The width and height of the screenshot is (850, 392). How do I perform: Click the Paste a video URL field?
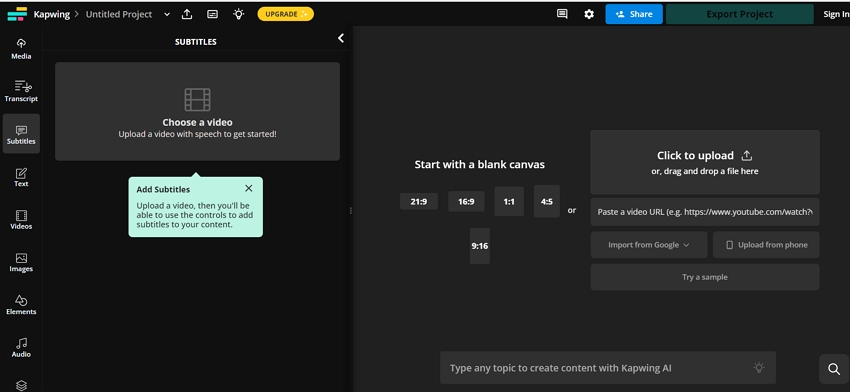(x=705, y=212)
